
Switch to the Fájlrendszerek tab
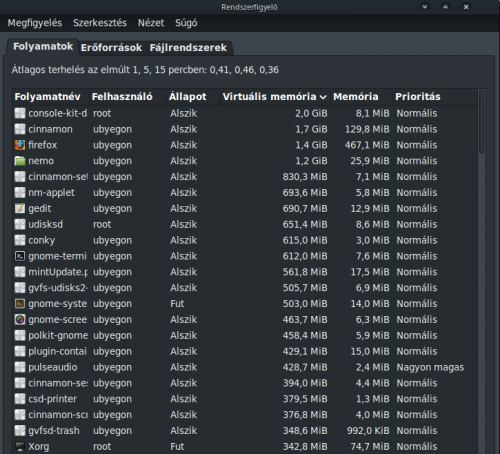188,48
